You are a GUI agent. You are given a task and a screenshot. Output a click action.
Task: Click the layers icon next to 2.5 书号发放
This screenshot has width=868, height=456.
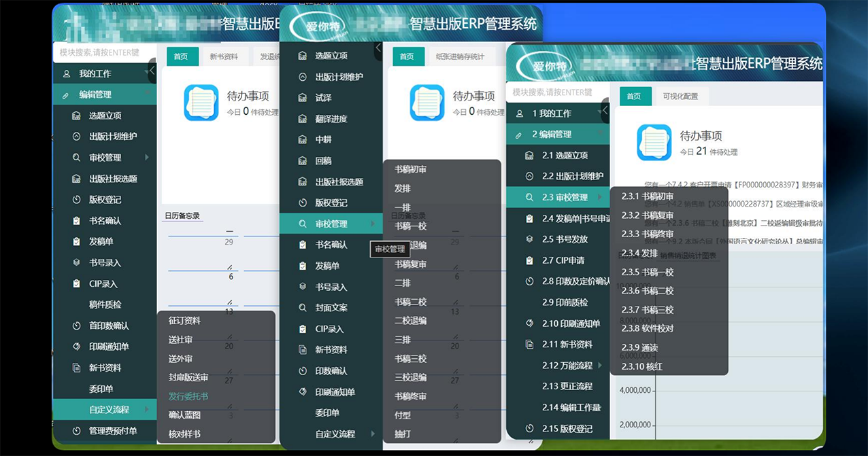530,239
